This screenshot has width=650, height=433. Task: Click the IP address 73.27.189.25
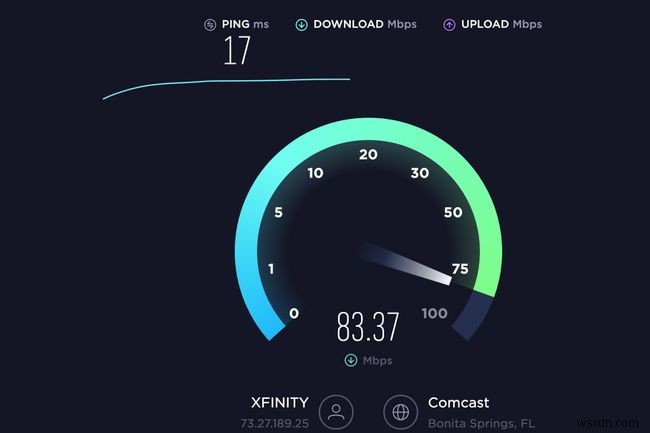pyautogui.click(x=275, y=423)
